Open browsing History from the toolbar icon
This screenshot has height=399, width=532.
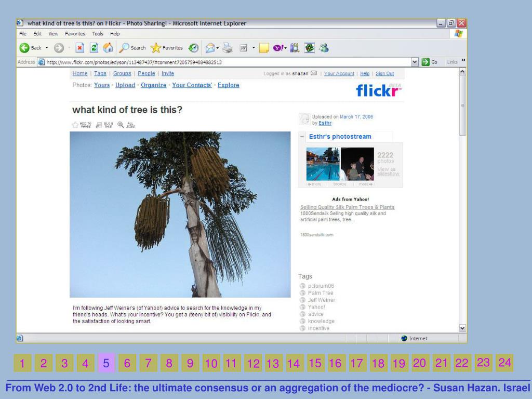click(x=193, y=48)
